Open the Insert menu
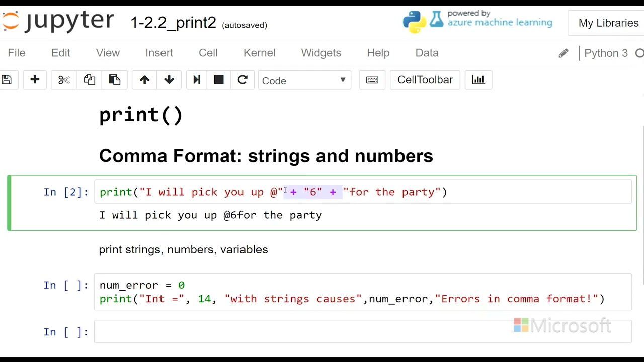Screen dimensions: 644x362 (x=159, y=53)
